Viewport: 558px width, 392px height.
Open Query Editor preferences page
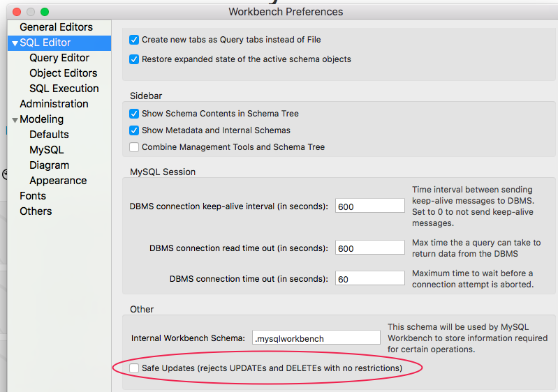coord(59,58)
